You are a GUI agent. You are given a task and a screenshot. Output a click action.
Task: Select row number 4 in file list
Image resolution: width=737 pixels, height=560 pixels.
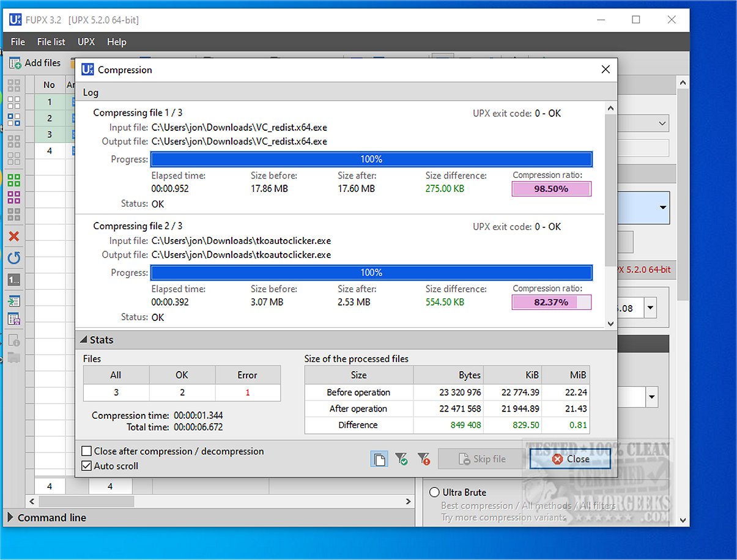[50, 151]
